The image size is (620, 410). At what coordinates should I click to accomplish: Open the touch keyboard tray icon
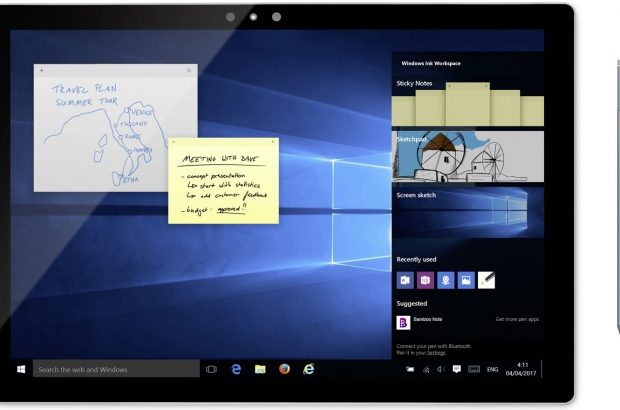474,369
